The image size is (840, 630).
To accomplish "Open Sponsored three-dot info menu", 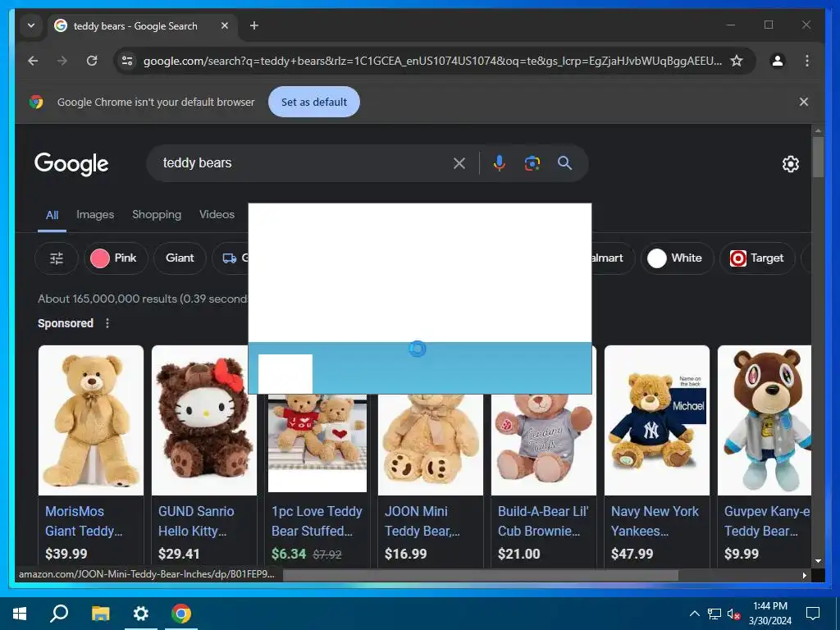I will click(x=107, y=323).
